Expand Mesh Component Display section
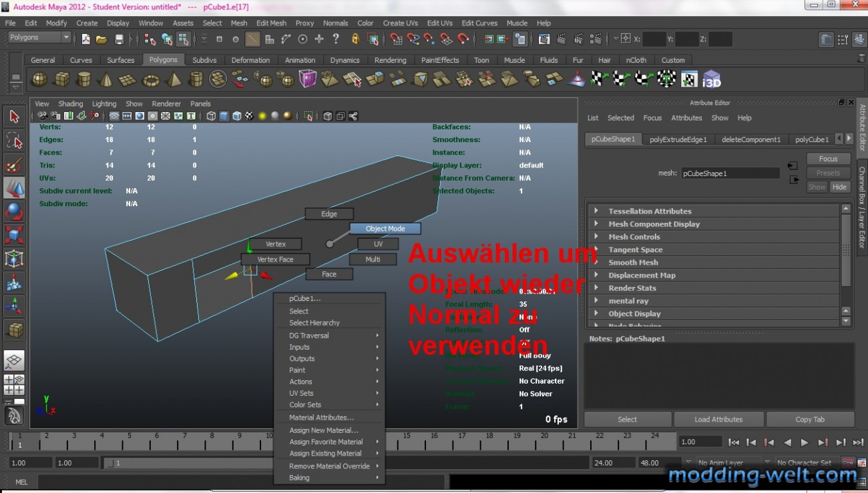Screen dimensions: 868x493 pos(712,224)
